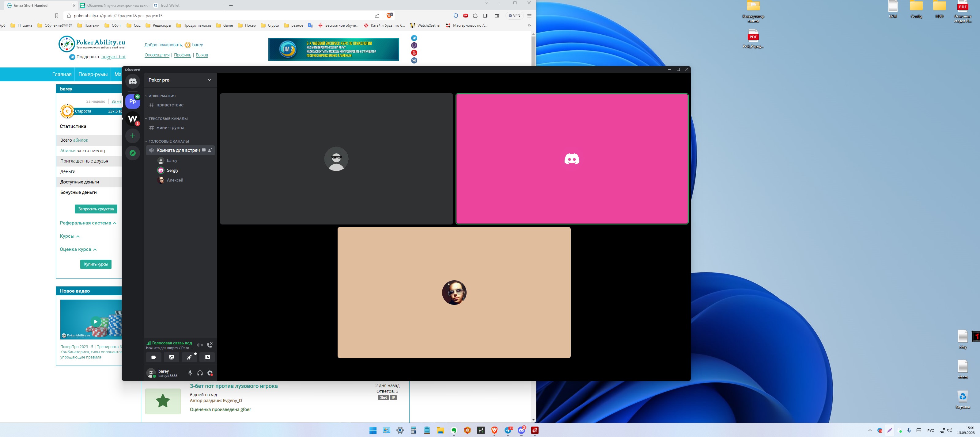Open a new browser tab
Image resolution: width=980 pixels, height=437 pixels.
(x=231, y=5)
